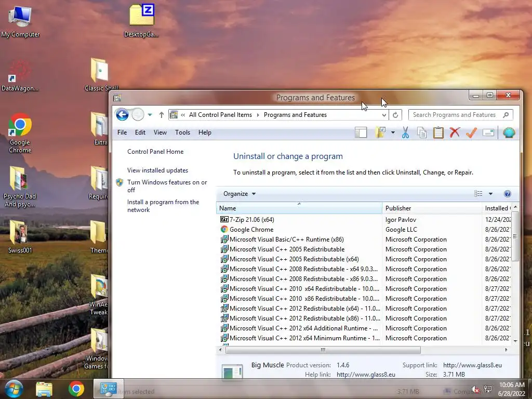Click the red X Delete toolbar icon

click(x=455, y=132)
